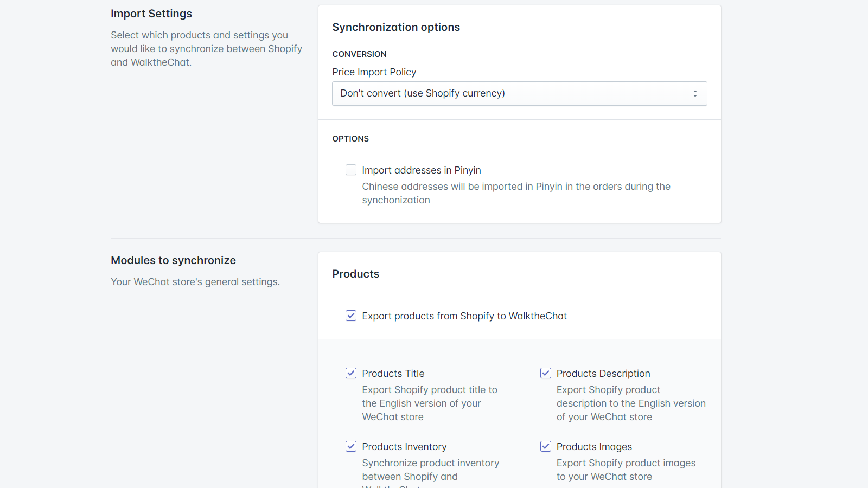This screenshot has height=488, width=868.
Task: Untick the Products Title checkbox
Action: click(351, 373)
